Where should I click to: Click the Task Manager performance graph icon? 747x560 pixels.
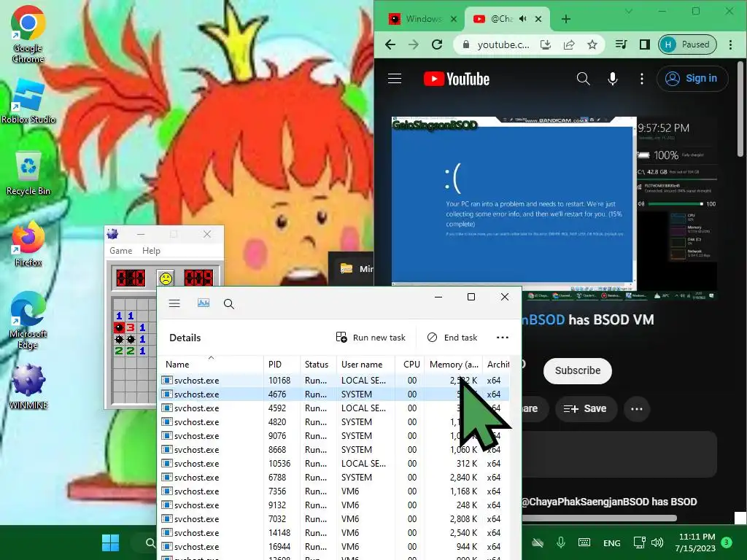point(204,303)
